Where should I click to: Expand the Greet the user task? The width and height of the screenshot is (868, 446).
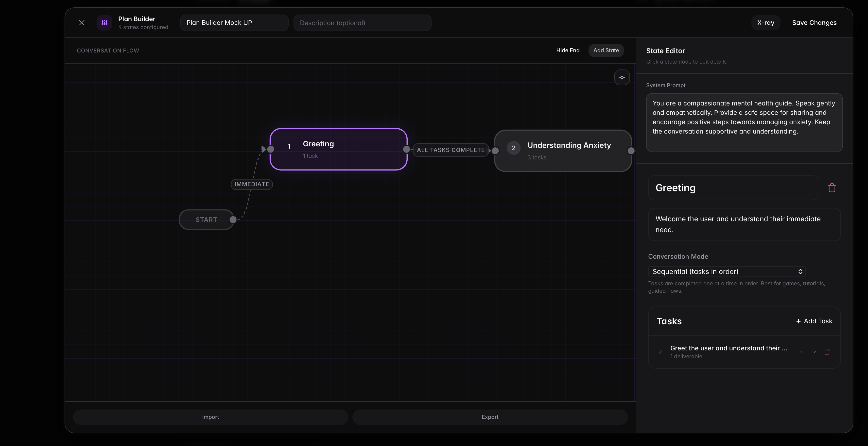(660, 352)
